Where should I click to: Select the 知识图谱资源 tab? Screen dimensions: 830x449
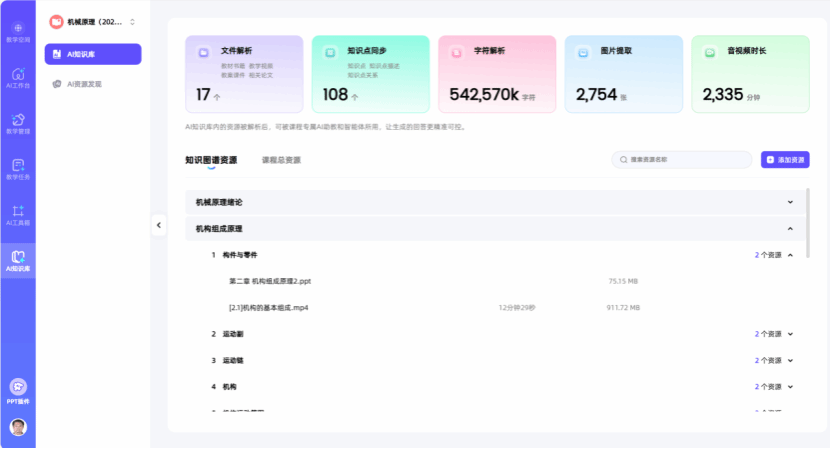click(x=211, y=160)
